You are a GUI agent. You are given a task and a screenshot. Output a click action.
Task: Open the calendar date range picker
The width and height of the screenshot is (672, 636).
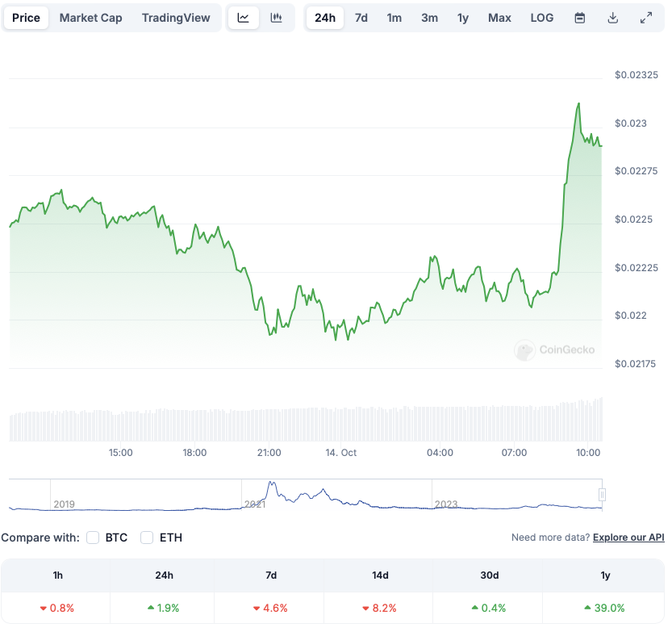point(580,18)
